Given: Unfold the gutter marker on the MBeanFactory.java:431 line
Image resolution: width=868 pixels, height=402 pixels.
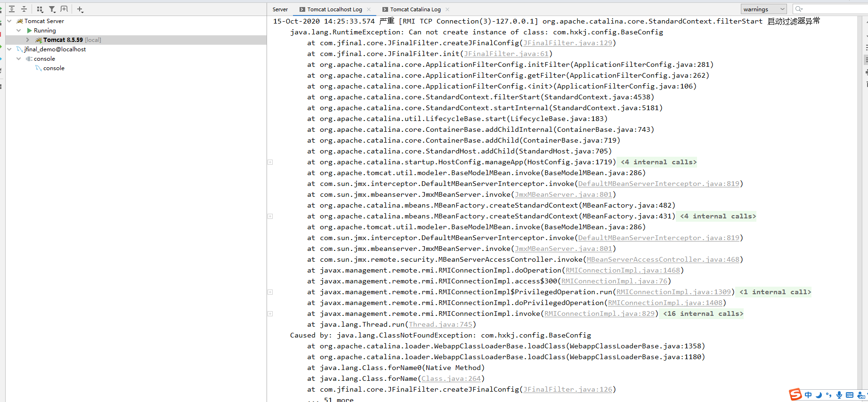Looking at the screenshot, I should pyautogui.click(x=270, y=216).
